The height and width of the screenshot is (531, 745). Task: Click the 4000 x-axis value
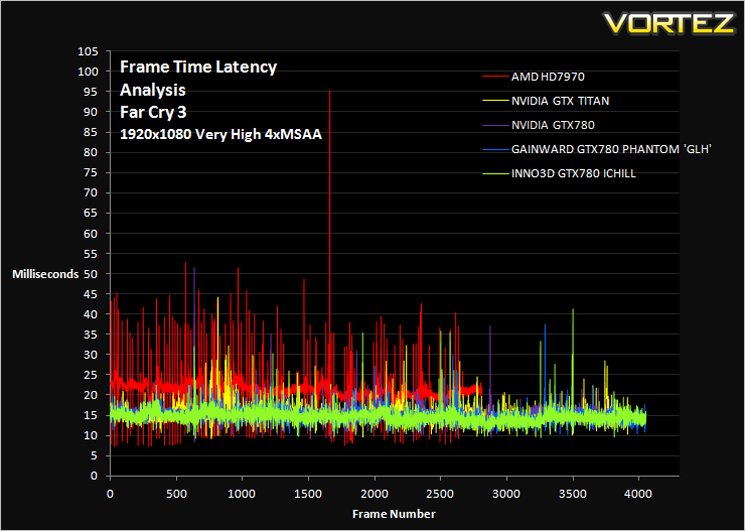(x=639, y=493)
